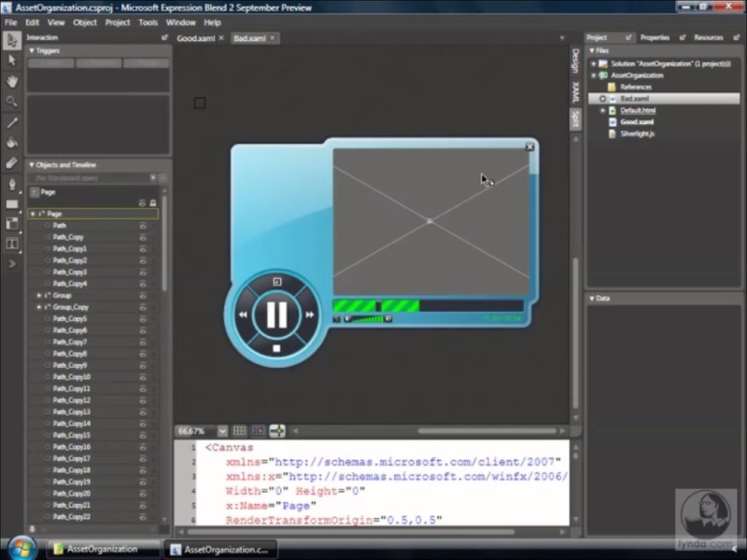Image resolution: width=747 pixels, height=560 pixels.
Task: Toggle snapping to gridlines icon
Action: [x=259, y=431]
